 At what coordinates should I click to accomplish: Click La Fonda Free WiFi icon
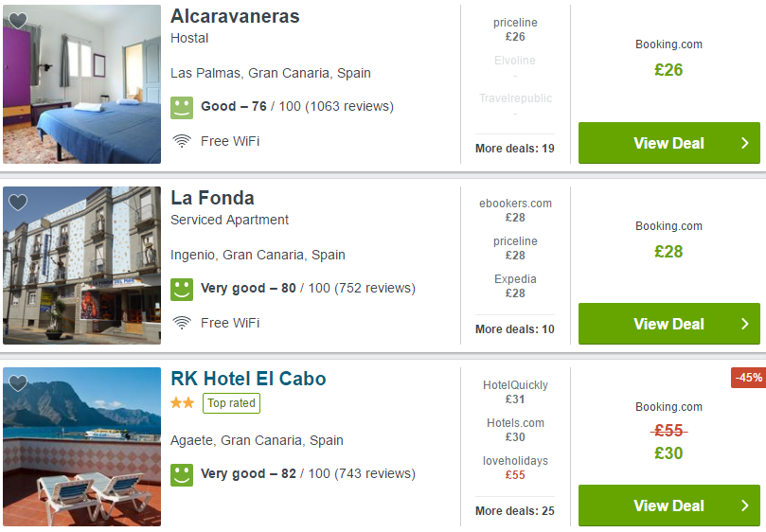tap(182, 323)
